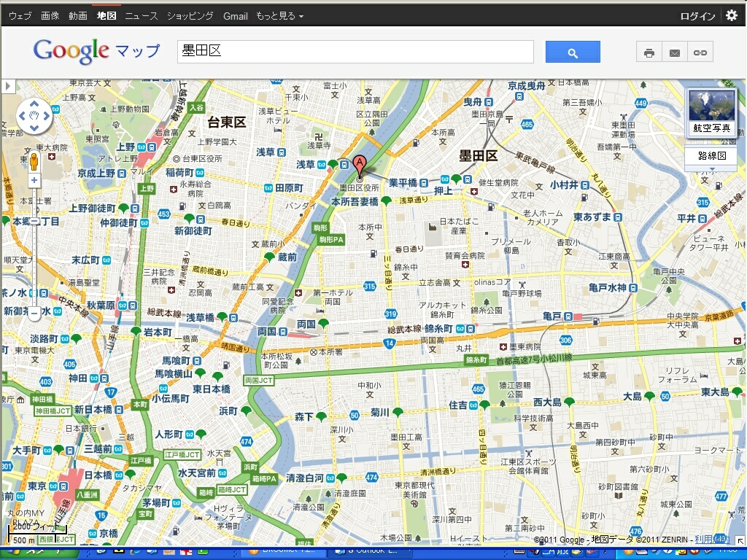Toggle the 航空写真 satellite view
Image resolution: width=747 pixels, height=560 pixels.
[x=711, y=113]
